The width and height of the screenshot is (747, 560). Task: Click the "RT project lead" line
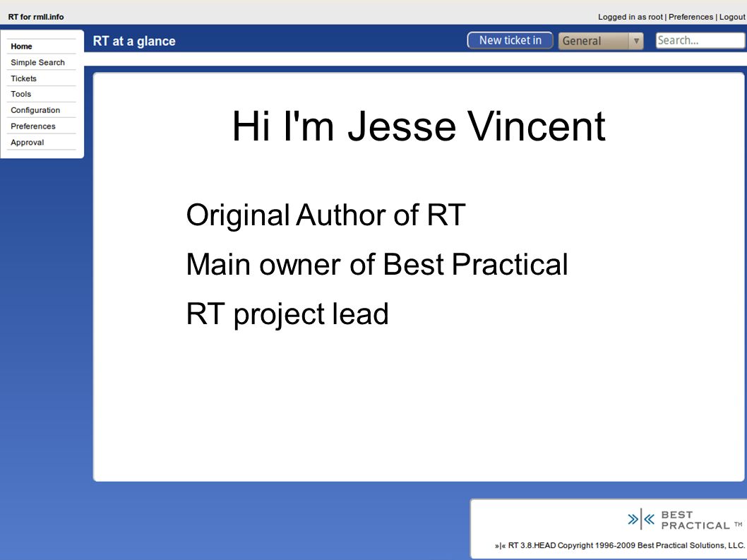pyautogui.click(x=287, y=314)
